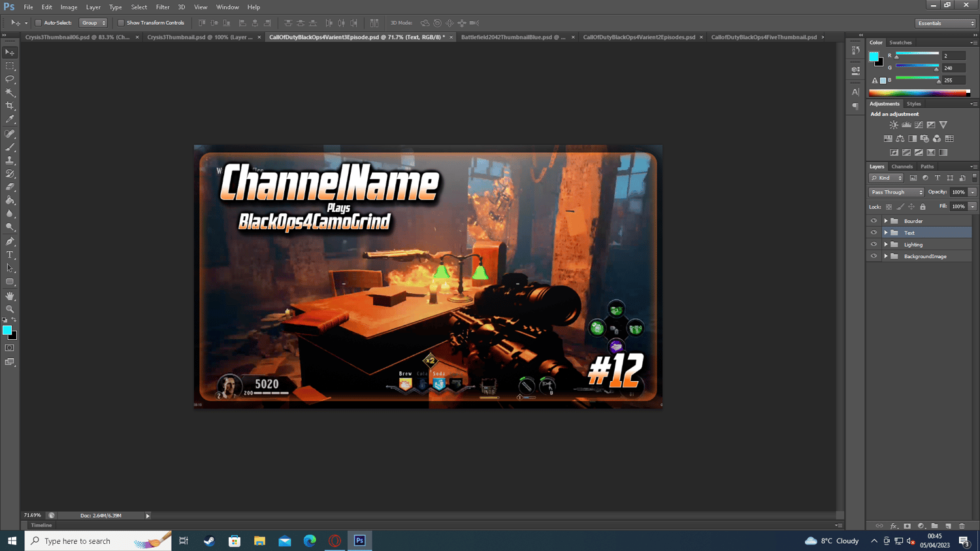This screenshot has width=980, height=551.
Task: Switch to Battlefield2042ThumbnailBlue.psd document tab
Action: tap(514, 37)
